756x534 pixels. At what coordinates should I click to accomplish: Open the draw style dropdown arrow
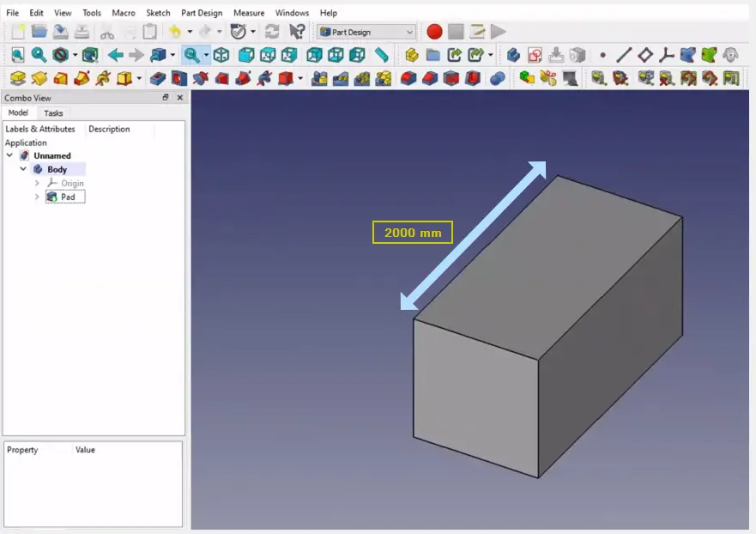[76, 55]
